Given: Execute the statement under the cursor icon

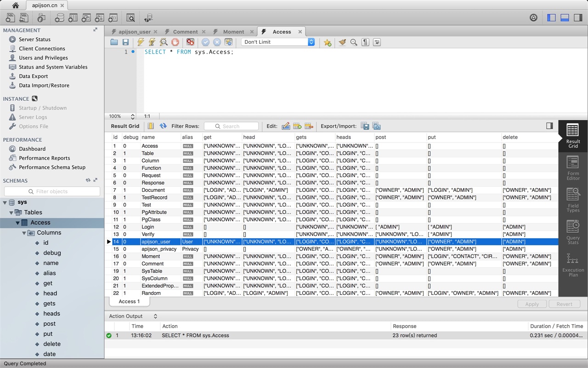Looking at the screenshot, I should click(x=152, y=42).
